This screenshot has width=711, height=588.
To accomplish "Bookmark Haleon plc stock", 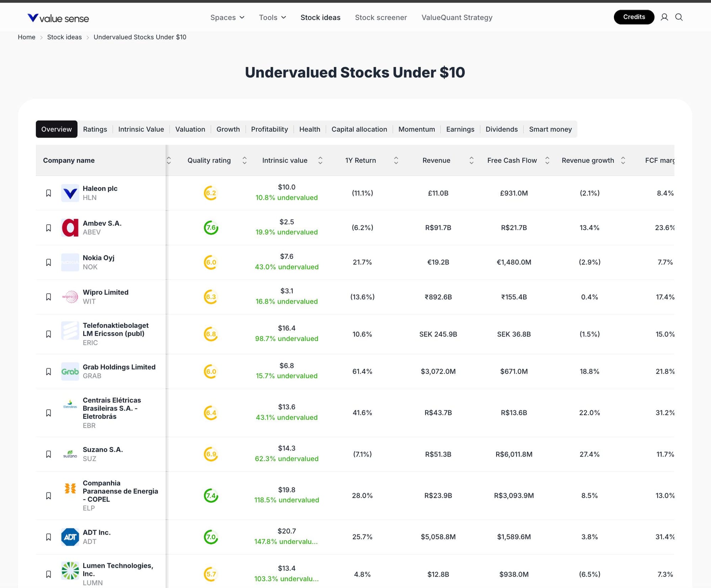I will pos(49,193).
